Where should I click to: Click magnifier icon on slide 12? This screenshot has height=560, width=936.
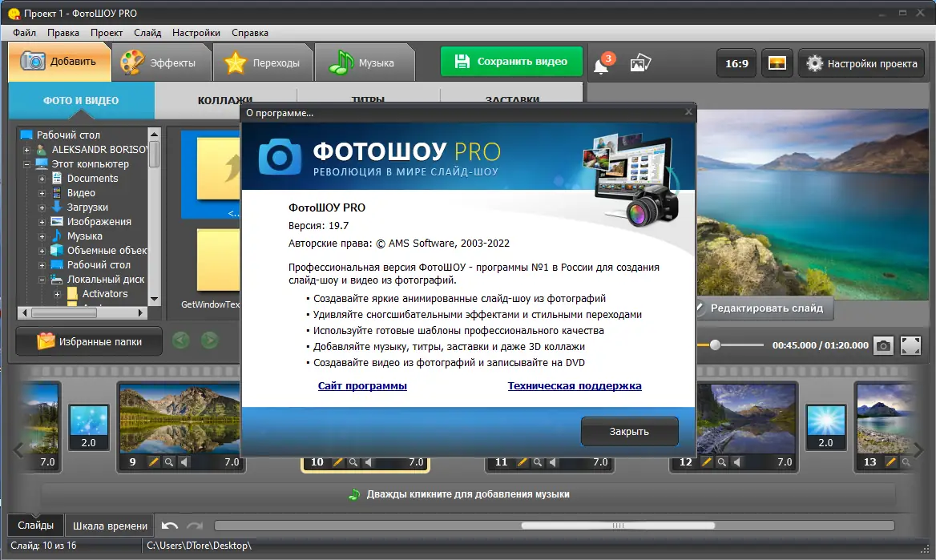click(x=722, y=462)
